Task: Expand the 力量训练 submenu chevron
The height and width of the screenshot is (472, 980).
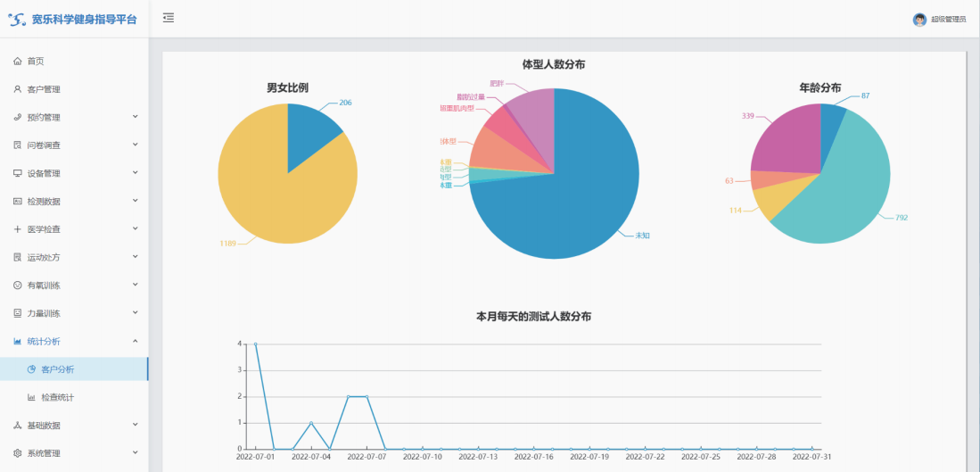Action: pyautogui.click(x=135, y=313)
